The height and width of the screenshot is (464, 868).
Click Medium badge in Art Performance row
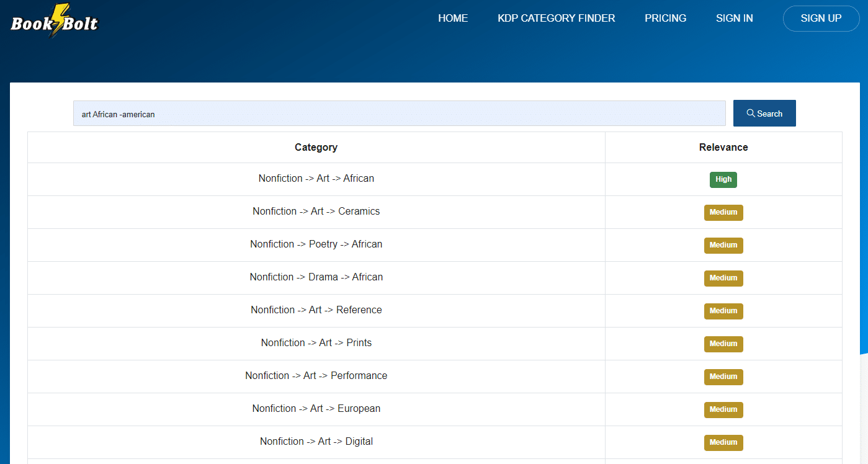tap(723, 377)
